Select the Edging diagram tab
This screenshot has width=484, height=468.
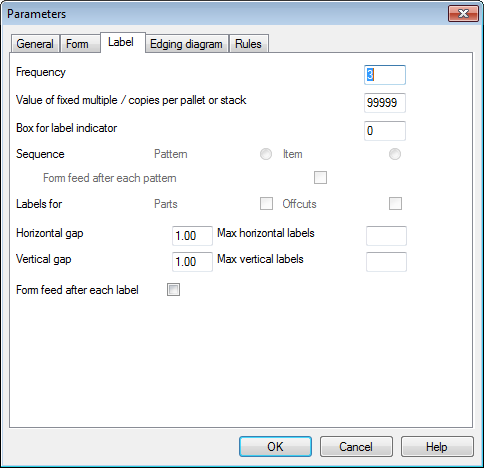click(187, 44)
